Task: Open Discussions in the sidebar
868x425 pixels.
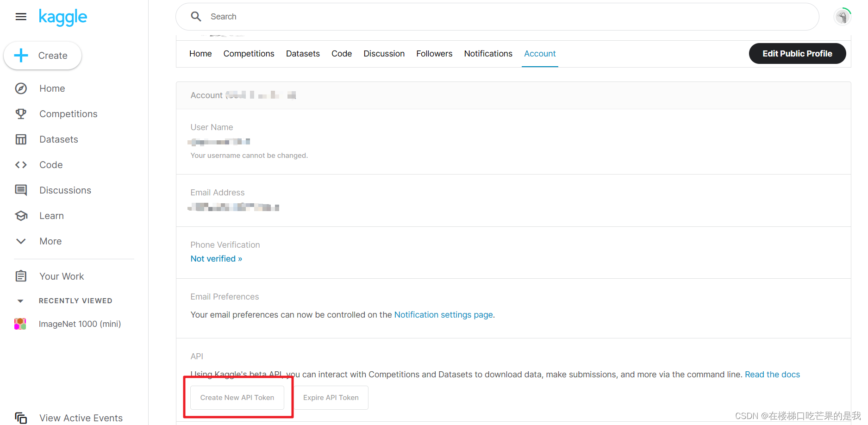Action: (x=65, y=190)
